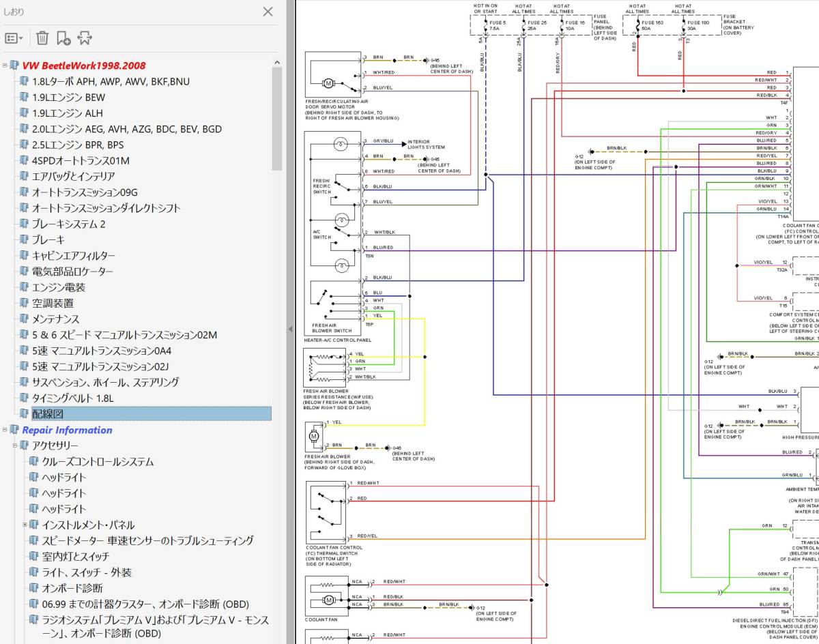Viewport: 819px width, 644px height.
Task: Click the find current bookmark icon
Action: click(85, 38)
